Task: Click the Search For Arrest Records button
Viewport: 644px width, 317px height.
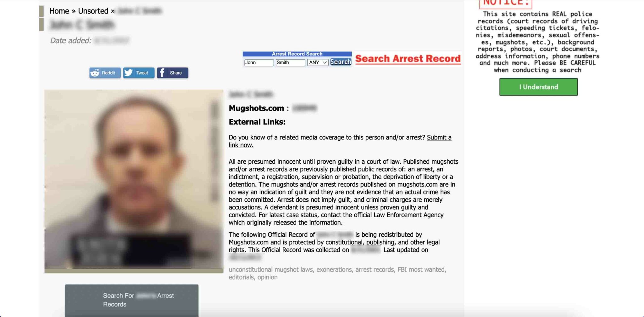Action: 131,300
